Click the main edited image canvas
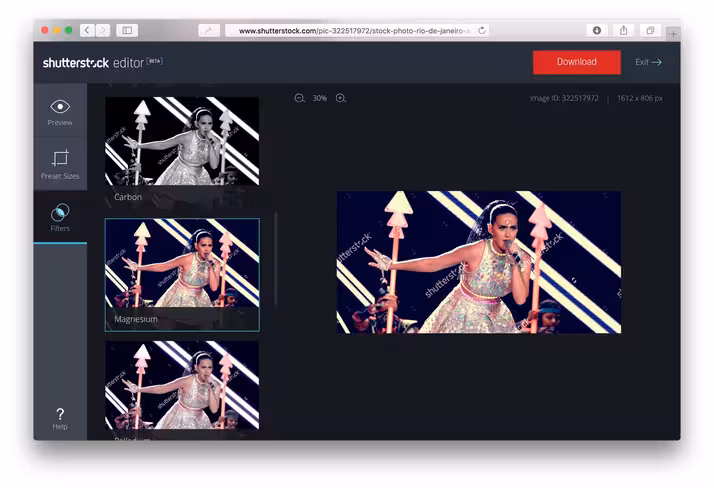 pyautogui.click(x=479, y=262)
